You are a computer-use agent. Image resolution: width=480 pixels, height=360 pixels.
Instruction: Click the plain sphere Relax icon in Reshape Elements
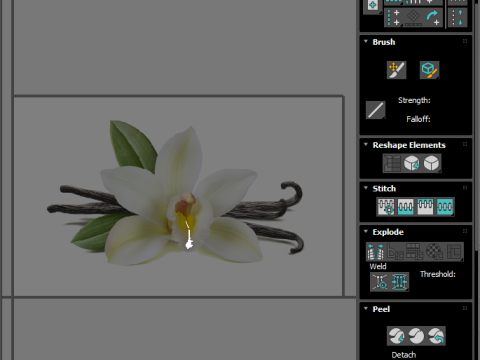432,163
